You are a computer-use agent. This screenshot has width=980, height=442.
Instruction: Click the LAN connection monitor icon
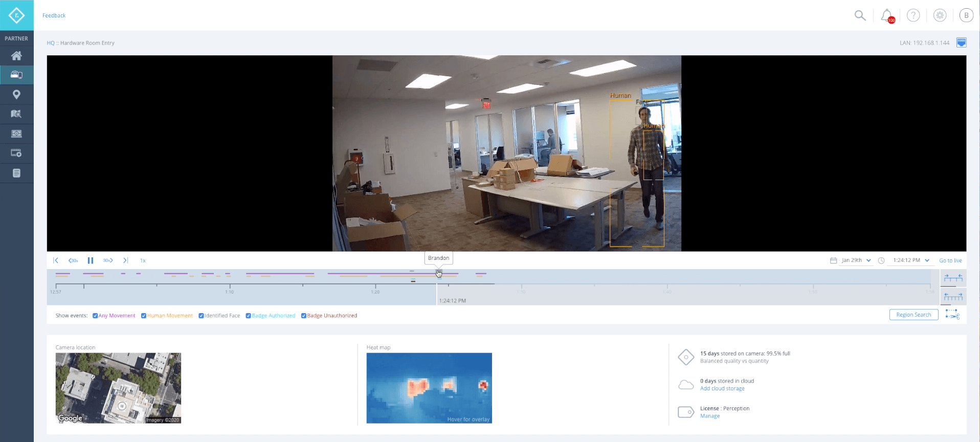tap(961, 42)
